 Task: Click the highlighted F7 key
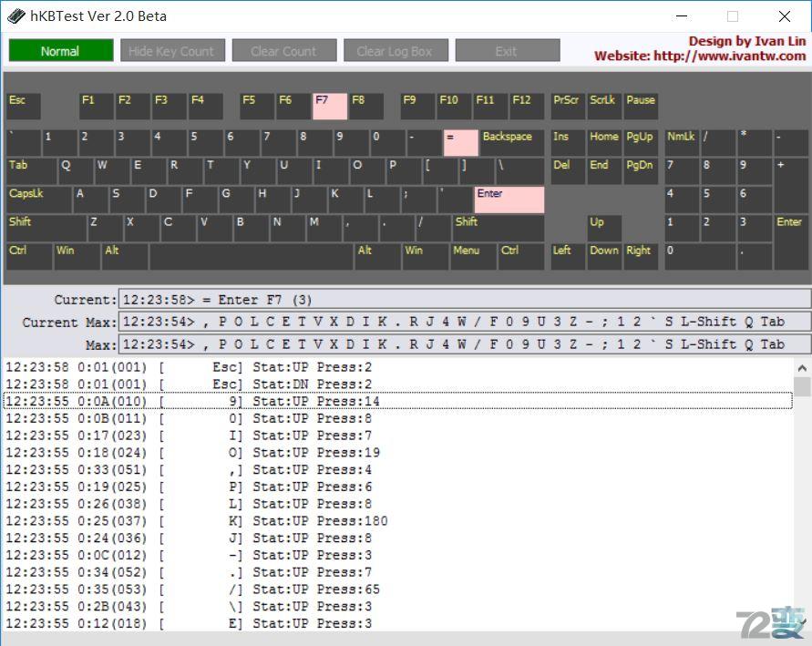tap(329, 106)
